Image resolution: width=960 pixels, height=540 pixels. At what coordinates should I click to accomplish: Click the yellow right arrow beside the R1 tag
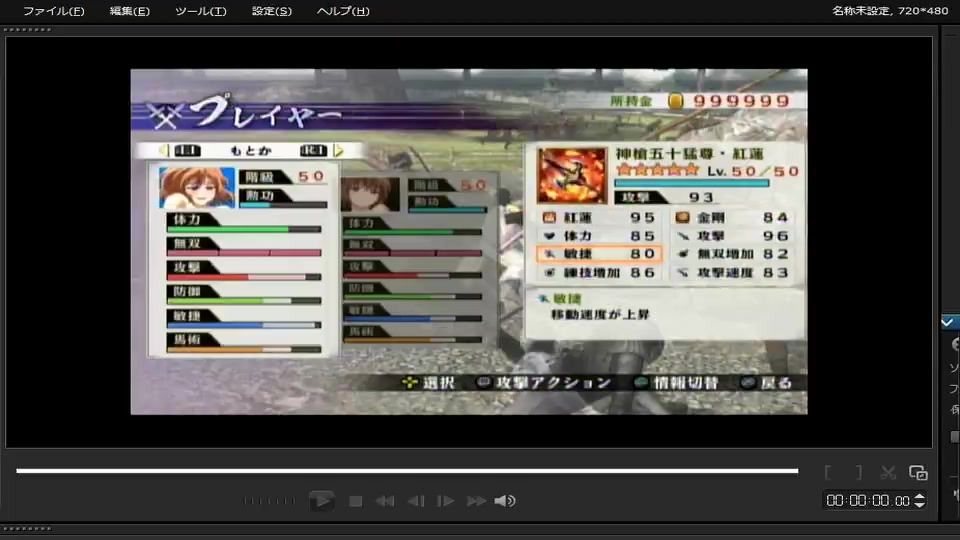[339, 150]
